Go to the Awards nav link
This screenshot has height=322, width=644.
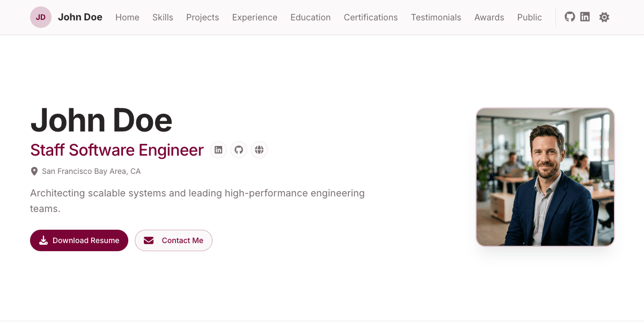pyautogui.click(x=489, y=17)
